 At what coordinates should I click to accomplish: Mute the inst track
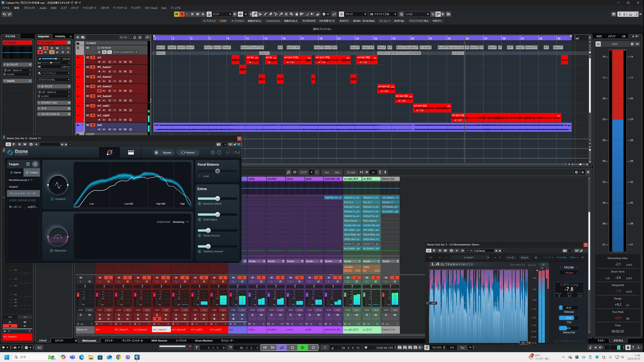click(x=88, y=125)
